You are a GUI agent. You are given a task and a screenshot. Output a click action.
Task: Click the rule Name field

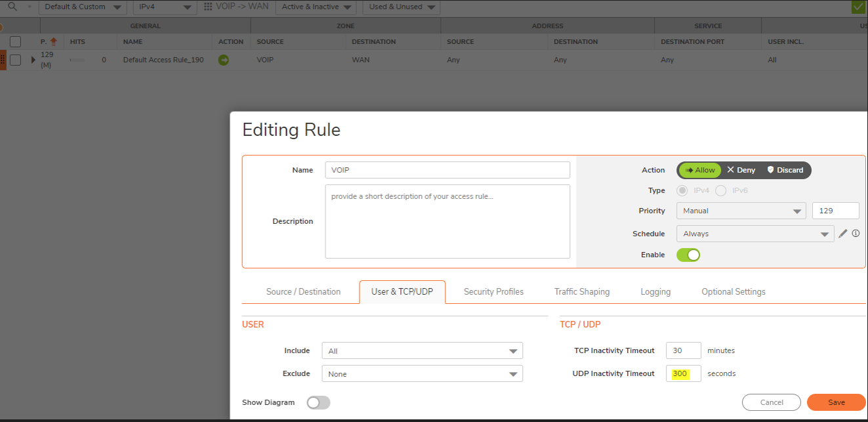(x=447, y=170)
